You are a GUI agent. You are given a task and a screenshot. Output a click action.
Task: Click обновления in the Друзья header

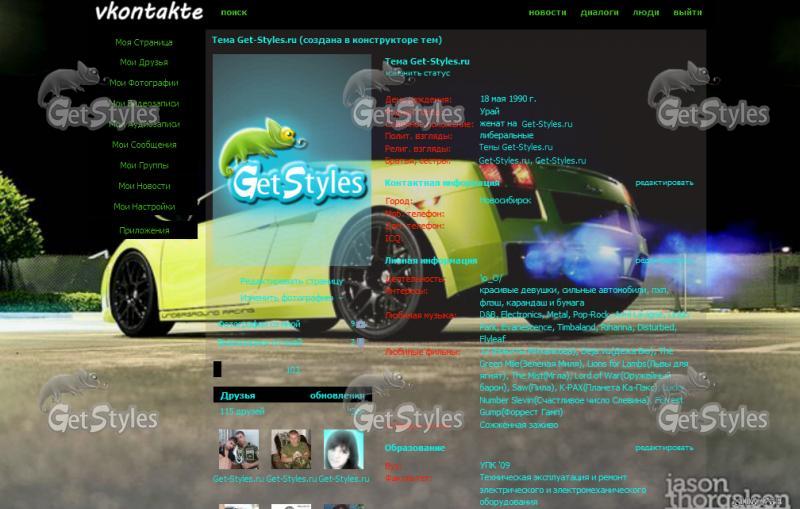click(x=337, y=395)
